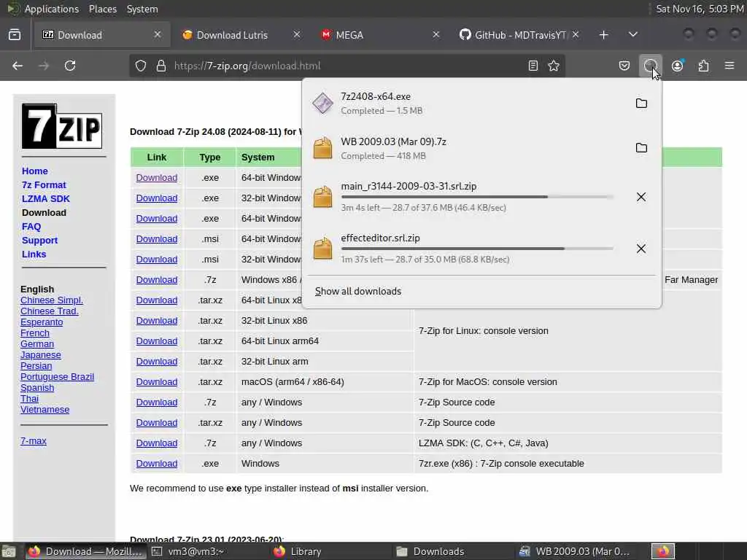
Task: Open the extensions puzzle icon
Action: pos(703,66)
